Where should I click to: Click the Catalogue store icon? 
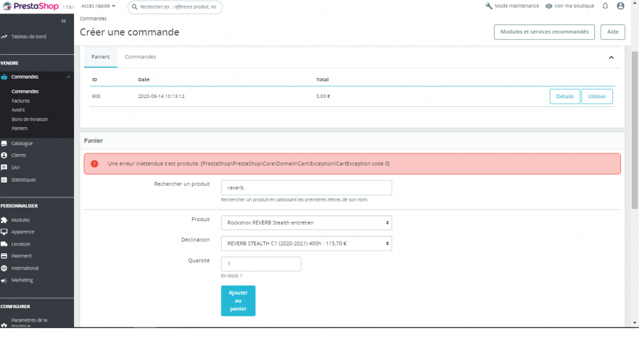[x=4, y=144]
